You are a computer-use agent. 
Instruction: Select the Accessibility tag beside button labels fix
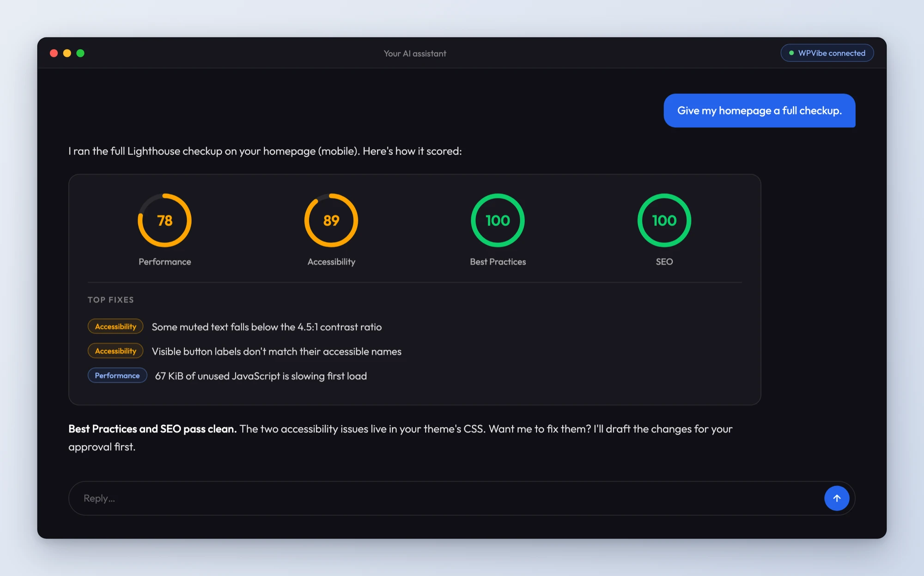tap(115, 351)
